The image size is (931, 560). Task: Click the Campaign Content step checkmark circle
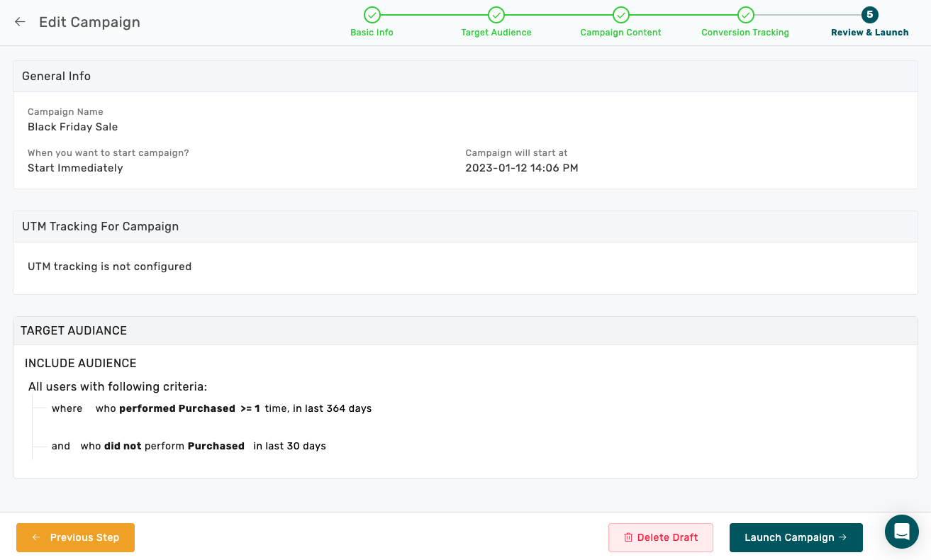[x=620, y=15]
